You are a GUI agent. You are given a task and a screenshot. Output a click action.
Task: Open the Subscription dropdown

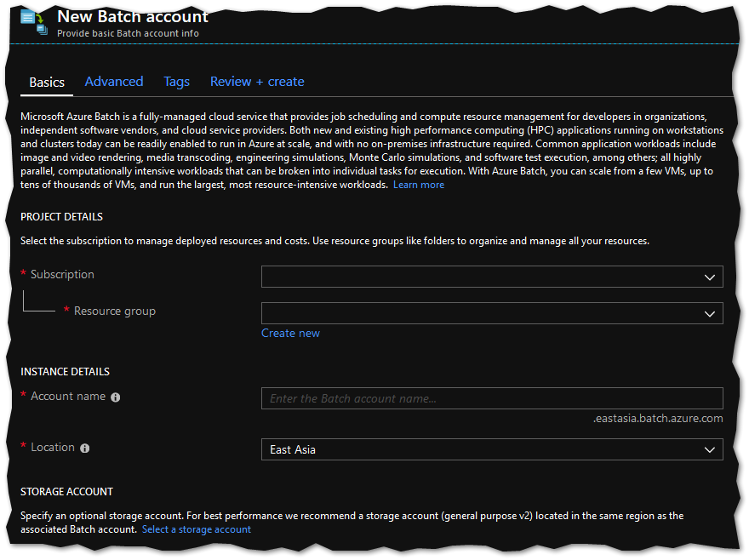click(x=492, y=277)
